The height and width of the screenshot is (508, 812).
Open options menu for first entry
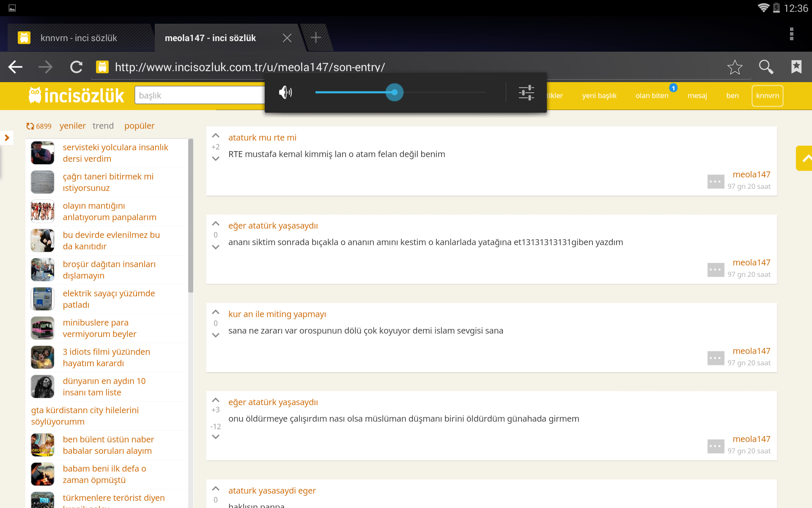point(716,182)
